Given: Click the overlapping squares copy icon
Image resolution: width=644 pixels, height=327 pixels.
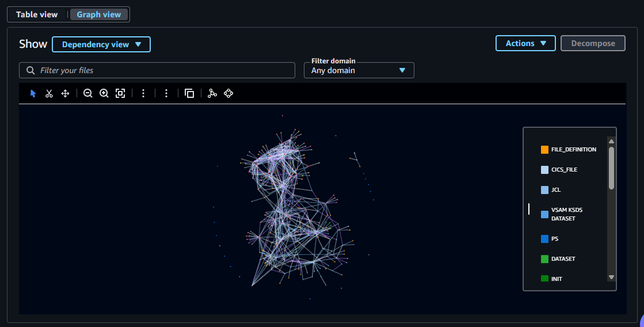Looking at the screenshot, I should (189, 94).
